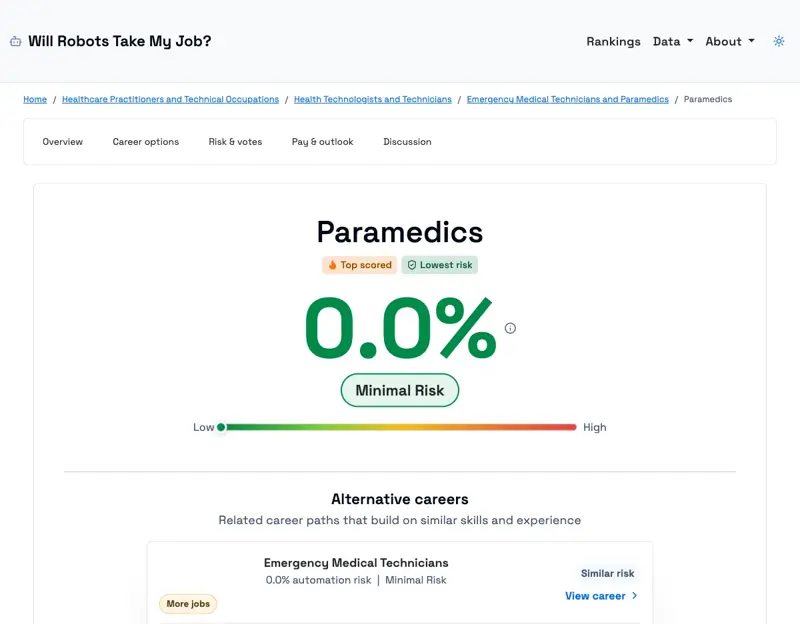800x624 pixels.
Task: Click the Paramedics breadcrumb text
Action: coord(708,99)
